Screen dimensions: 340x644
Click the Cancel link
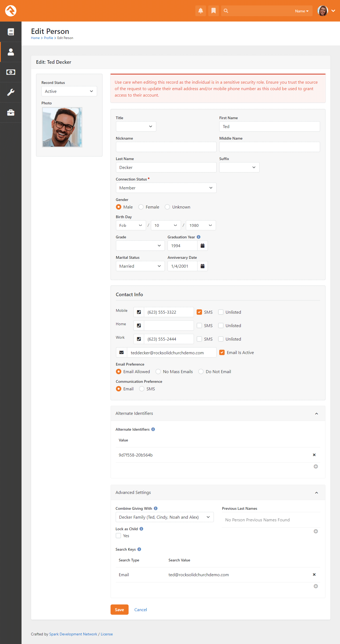pos(141,610)
